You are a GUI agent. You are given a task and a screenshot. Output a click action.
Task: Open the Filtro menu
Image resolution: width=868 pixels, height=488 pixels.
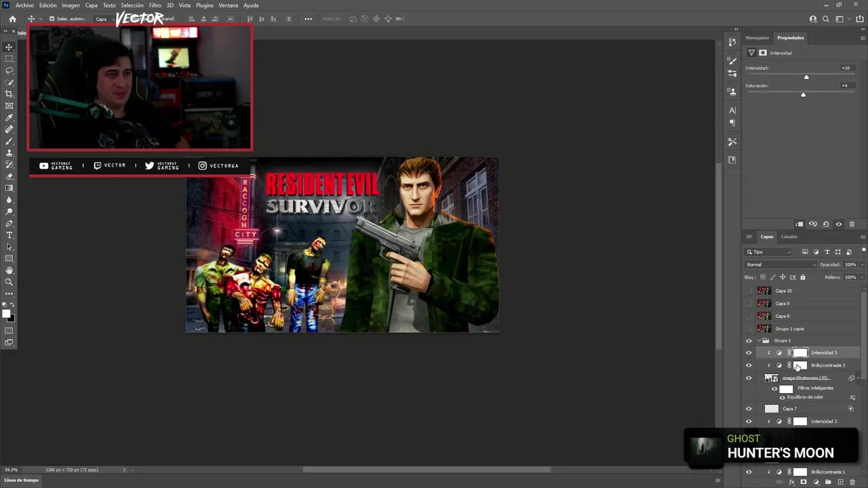click(155, 5)
